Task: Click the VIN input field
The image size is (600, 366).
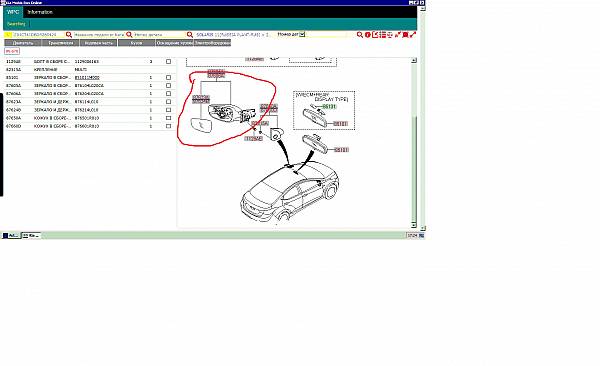Action: point(35,35)
